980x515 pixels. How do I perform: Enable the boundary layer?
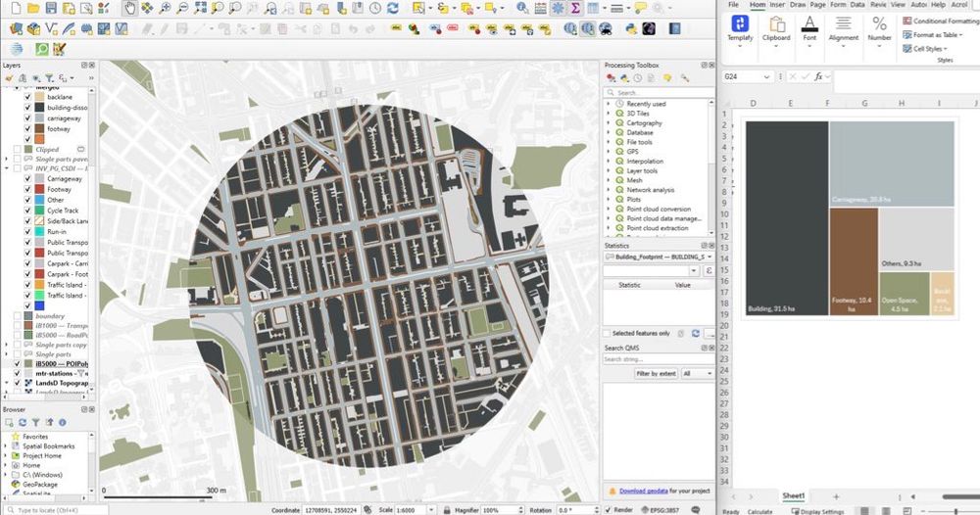17,316
